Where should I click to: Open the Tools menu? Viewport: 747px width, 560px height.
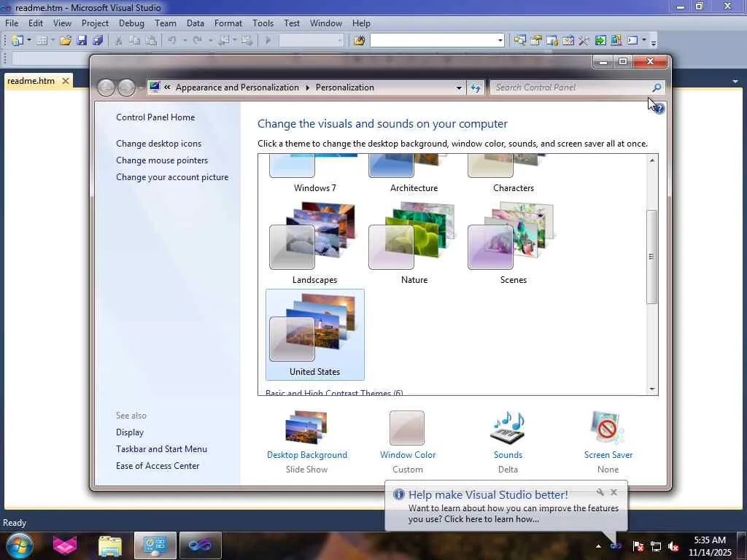pos(263,23)
